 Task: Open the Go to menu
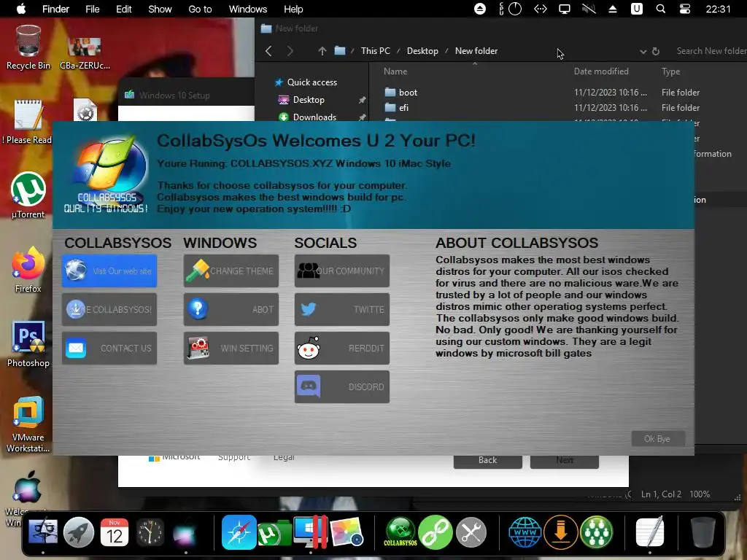[x=200, y=9]
